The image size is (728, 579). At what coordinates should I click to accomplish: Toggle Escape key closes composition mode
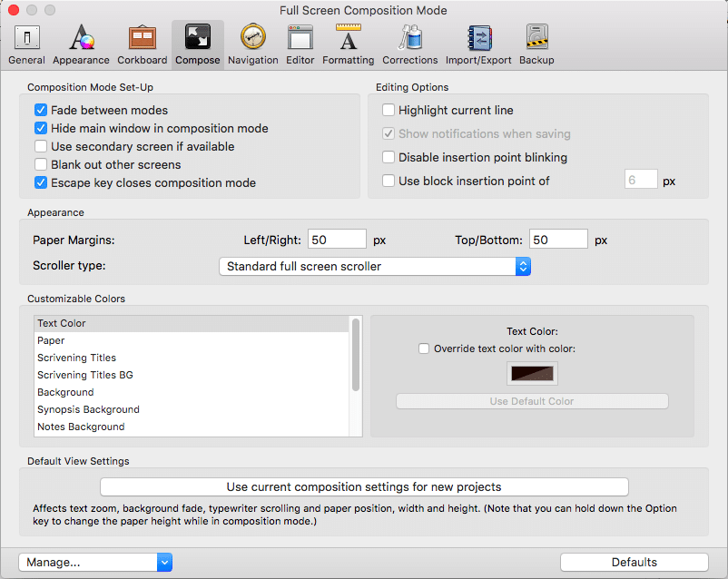point(41,182)
